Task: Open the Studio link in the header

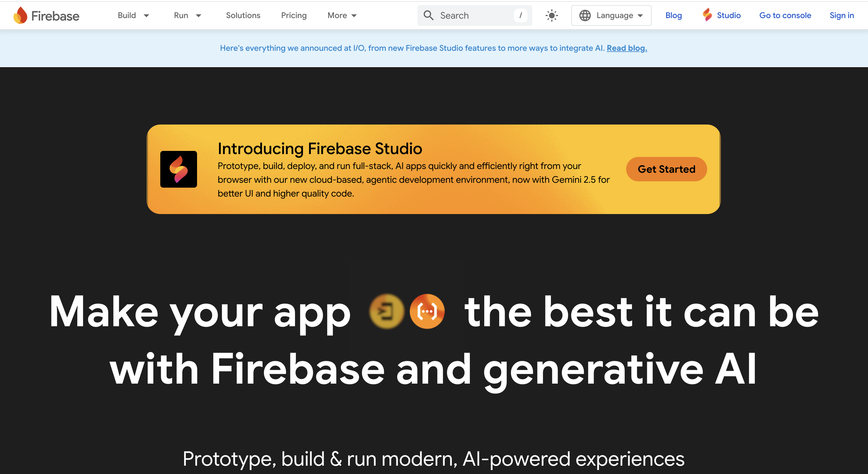Action: [722, 15]
